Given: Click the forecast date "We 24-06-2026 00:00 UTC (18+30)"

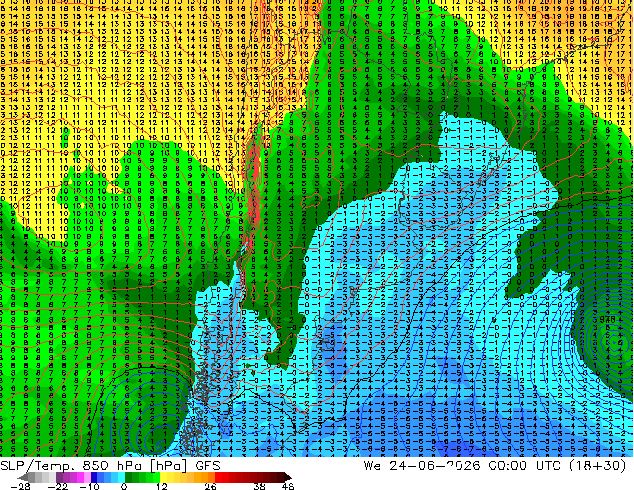Looking at the screenshot, I should (x=495, y=465).
